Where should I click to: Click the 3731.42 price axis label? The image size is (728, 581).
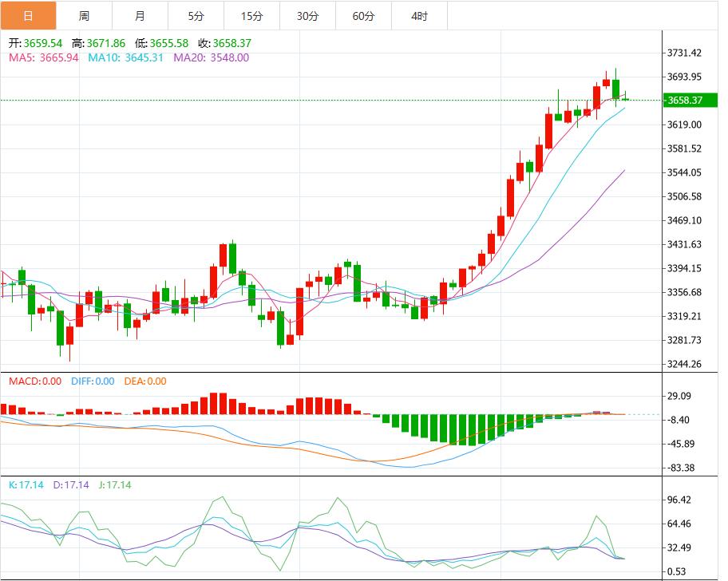coord(684,53)
